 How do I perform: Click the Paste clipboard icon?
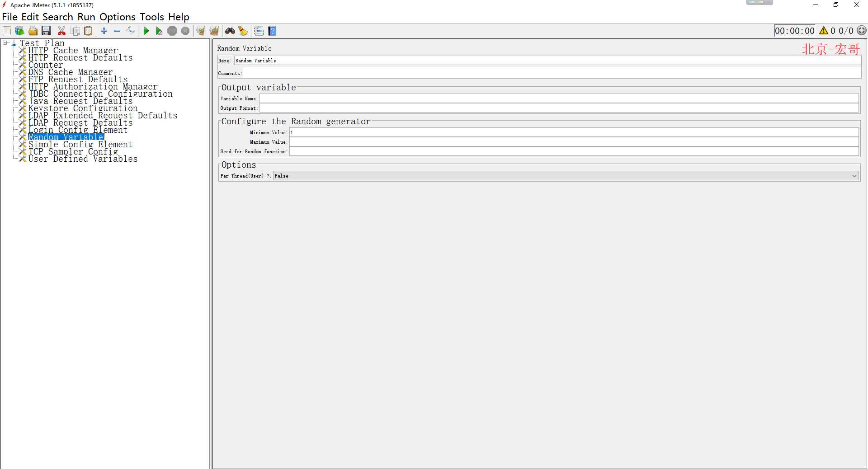(89, 31)
